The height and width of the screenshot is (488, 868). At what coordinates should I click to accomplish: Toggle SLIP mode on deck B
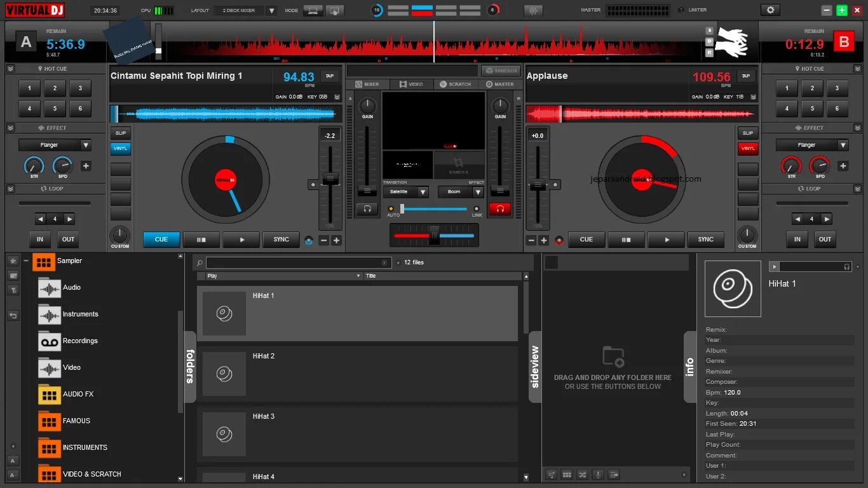[748, 133]
